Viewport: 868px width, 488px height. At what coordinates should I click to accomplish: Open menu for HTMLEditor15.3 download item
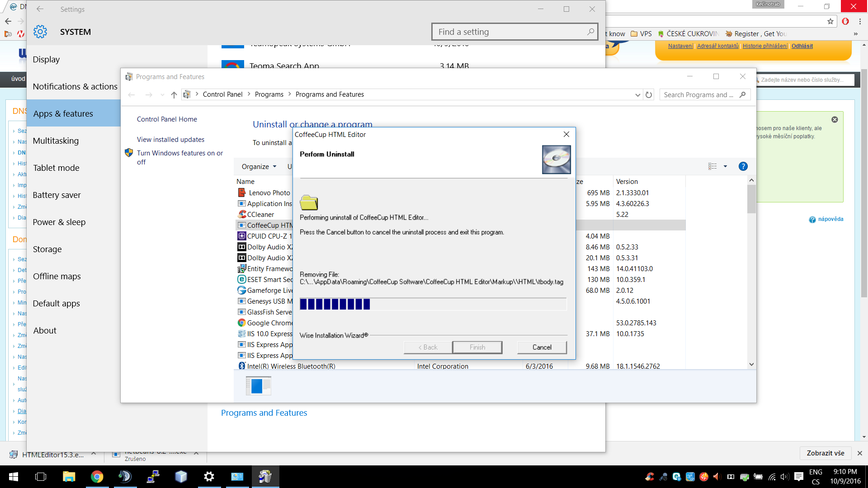tap(94, 453)
